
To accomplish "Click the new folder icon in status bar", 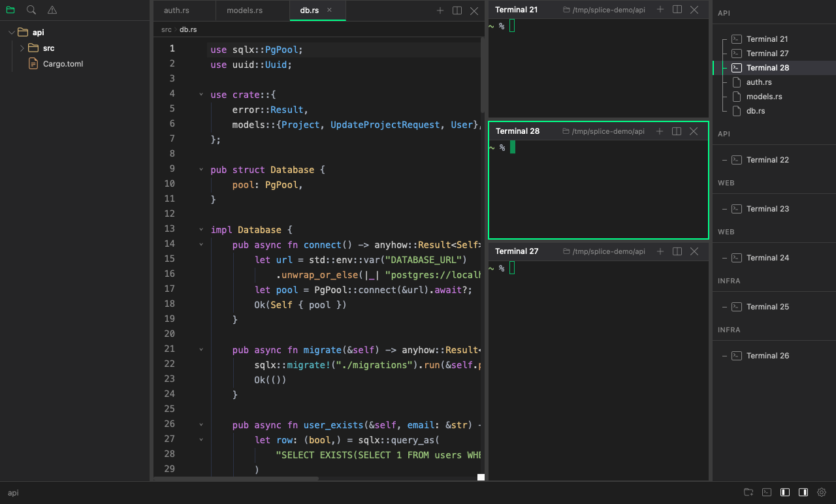I will pos(748,492).
